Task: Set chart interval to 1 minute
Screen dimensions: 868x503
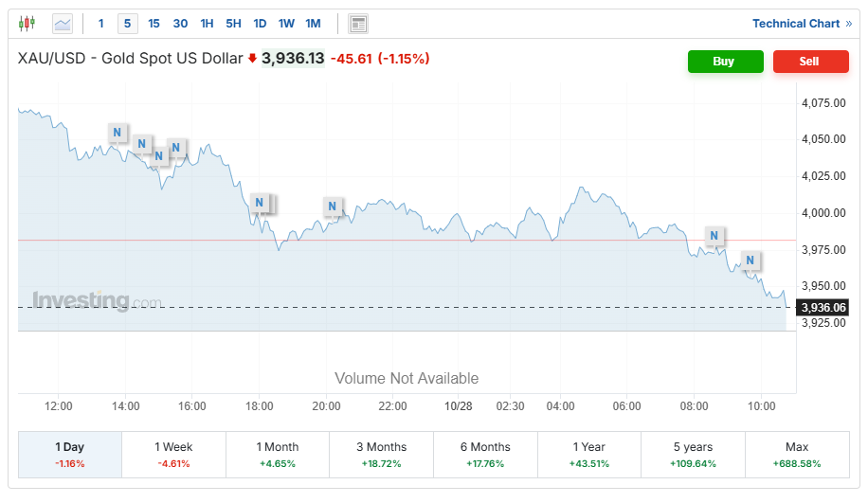Action: tap(101, 24)
